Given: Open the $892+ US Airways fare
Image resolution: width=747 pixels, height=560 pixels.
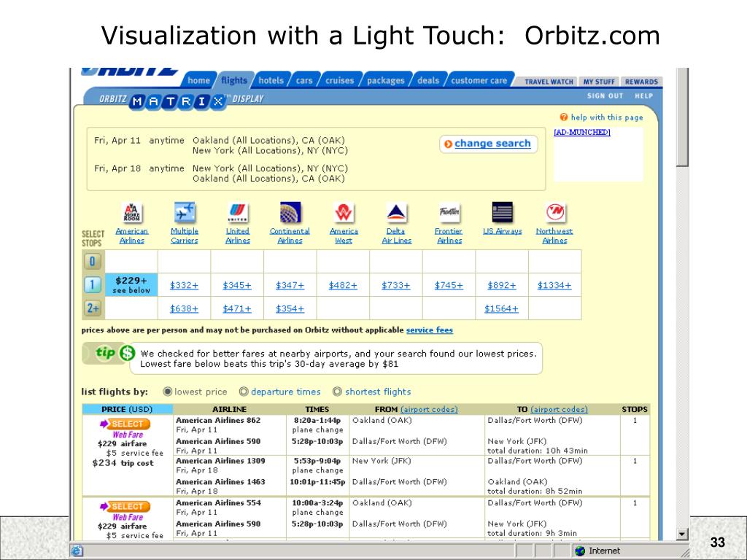Looking at the screenshot, I should click(x=501, y=285).
